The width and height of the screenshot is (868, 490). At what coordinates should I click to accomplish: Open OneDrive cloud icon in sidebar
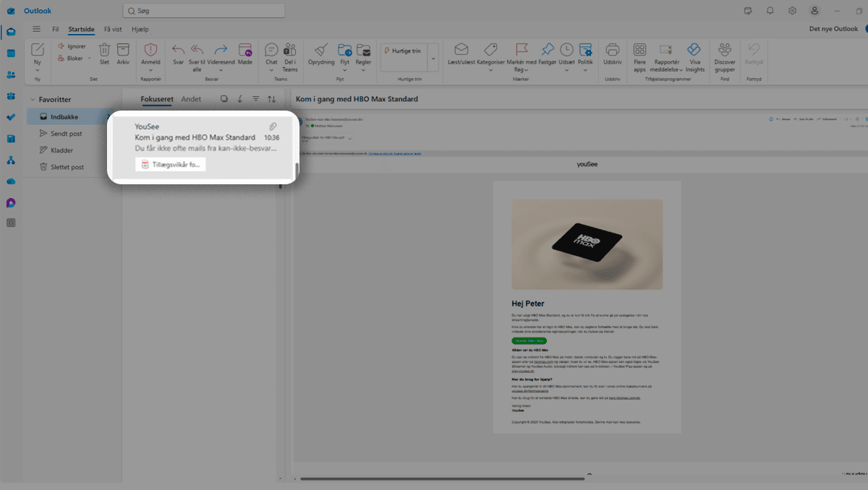click(x=11, y=181)
